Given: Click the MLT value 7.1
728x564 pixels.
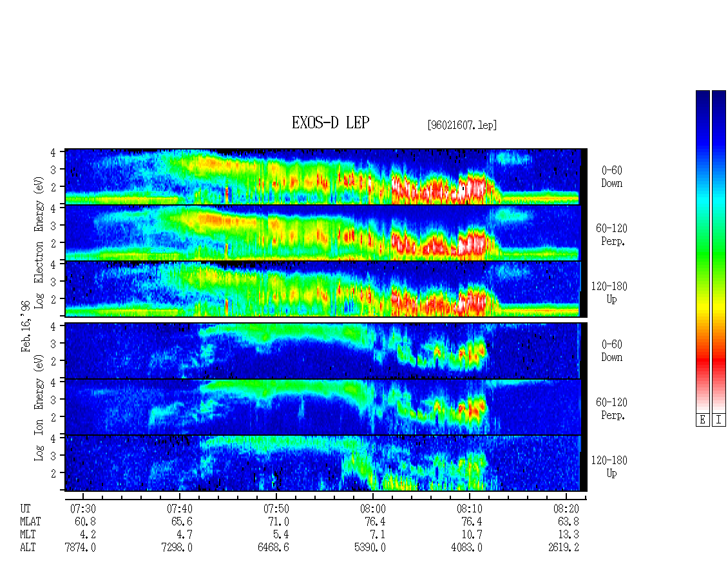Looking at the screenshot, I should 378,535.
